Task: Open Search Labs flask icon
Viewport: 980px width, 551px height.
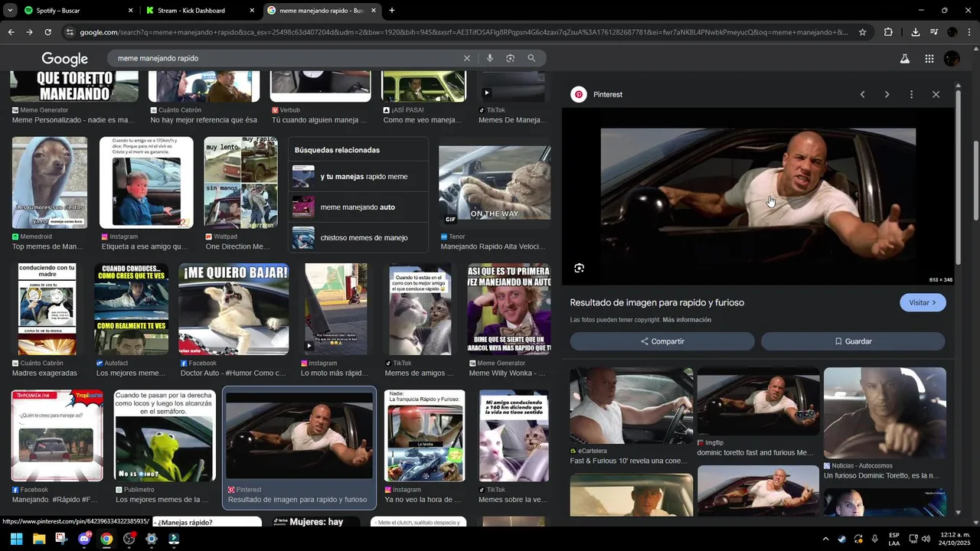Action: 904,59
